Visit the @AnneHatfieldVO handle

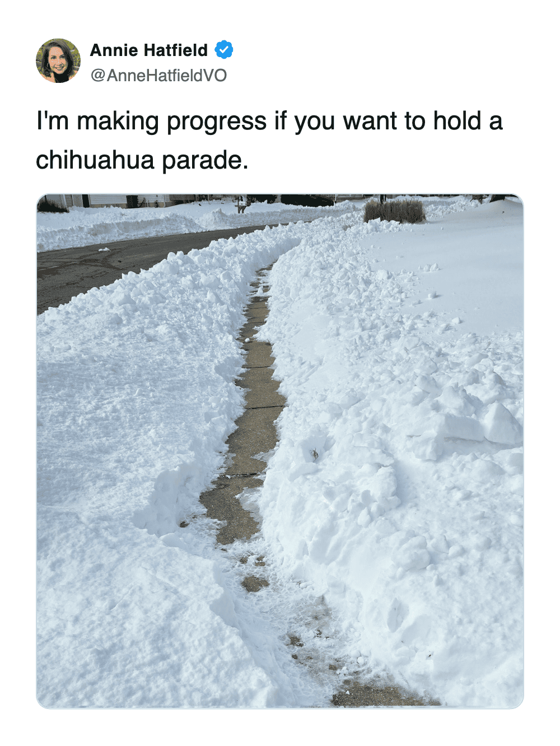pyautogui.click(x=158, y=75)
